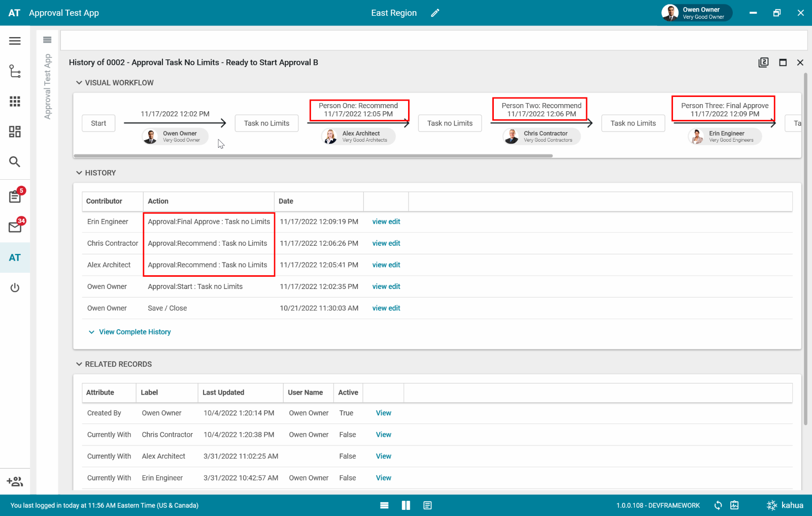Click the search magnifier icon
This screenshot has width=812, height=516.
click(x=15, y=162)
